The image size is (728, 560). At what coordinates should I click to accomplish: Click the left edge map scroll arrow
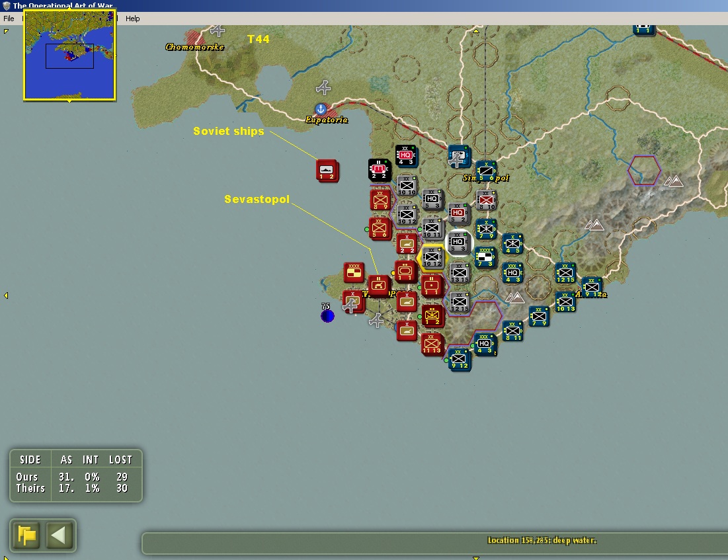point(6,296)
